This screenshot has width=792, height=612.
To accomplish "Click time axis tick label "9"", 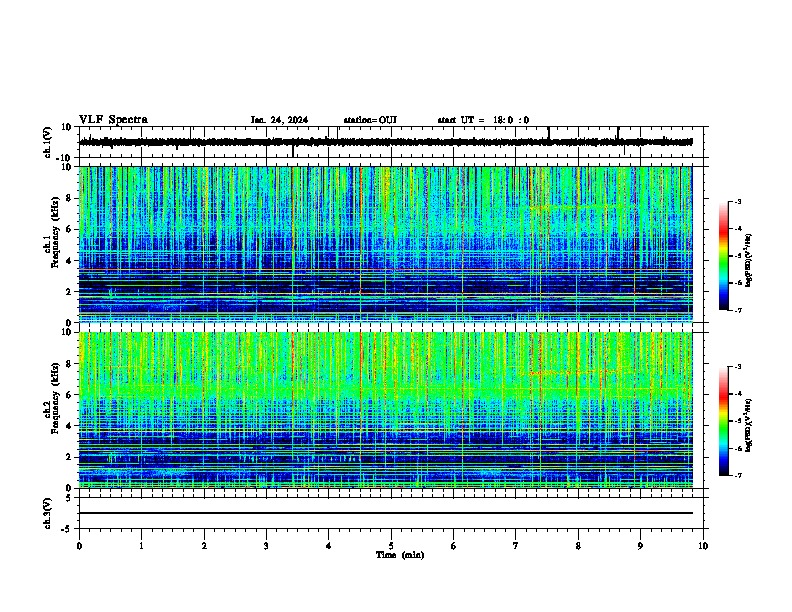I will pyautogui.click(x=640, y=546).
